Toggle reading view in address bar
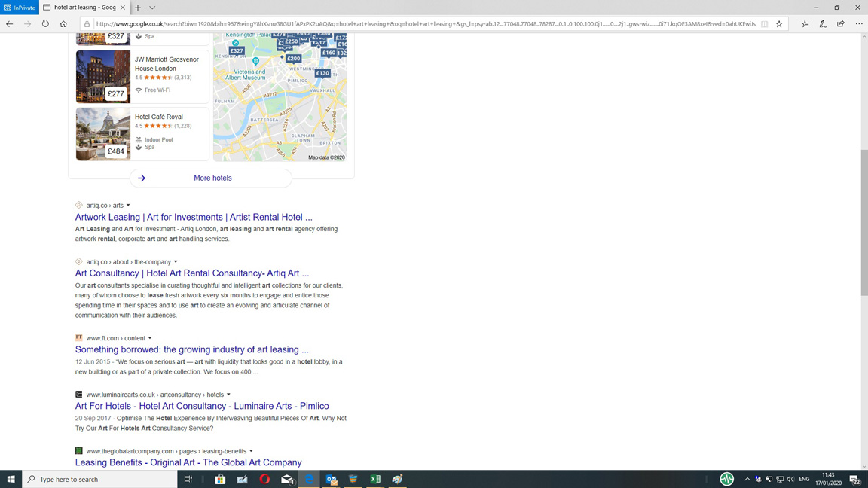 764,24
